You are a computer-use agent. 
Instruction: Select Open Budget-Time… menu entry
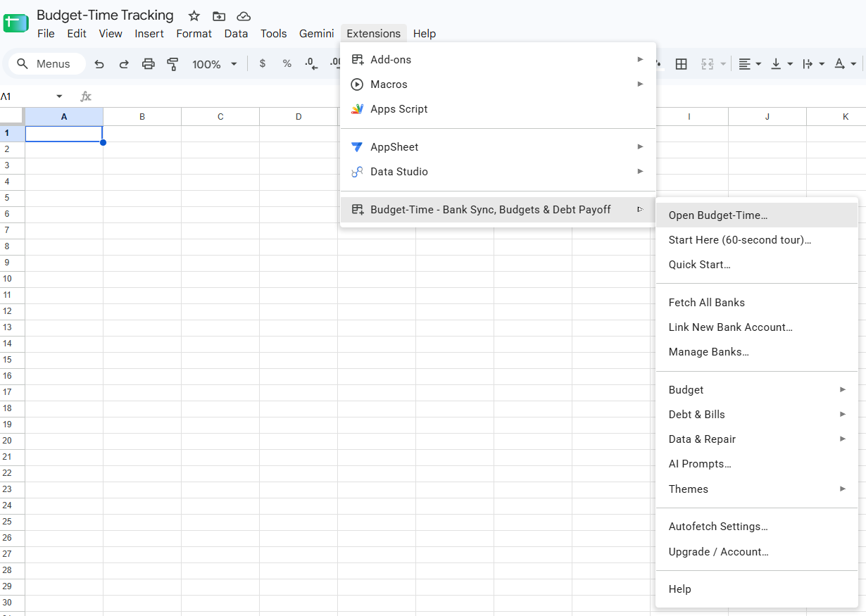pyautogui.click(x=757, y=215)
